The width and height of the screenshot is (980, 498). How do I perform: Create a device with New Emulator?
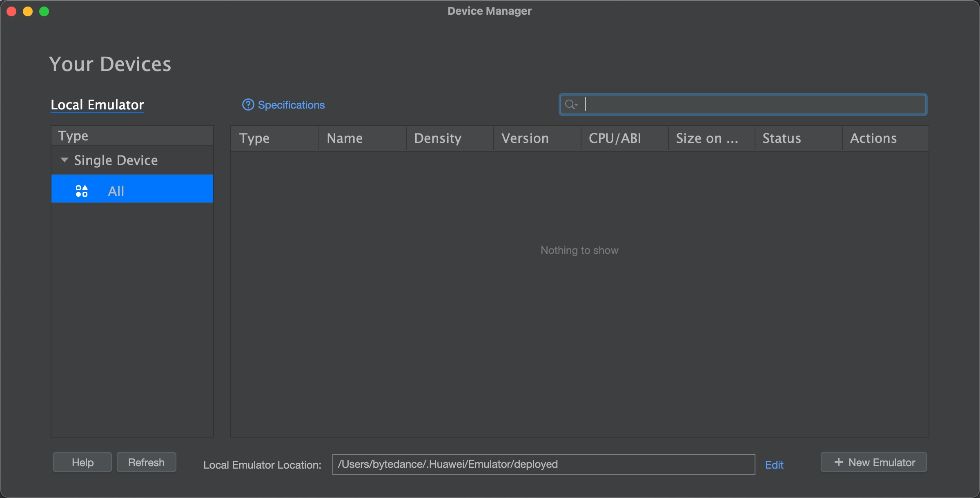pyautogui.click(x=874, y=462)
